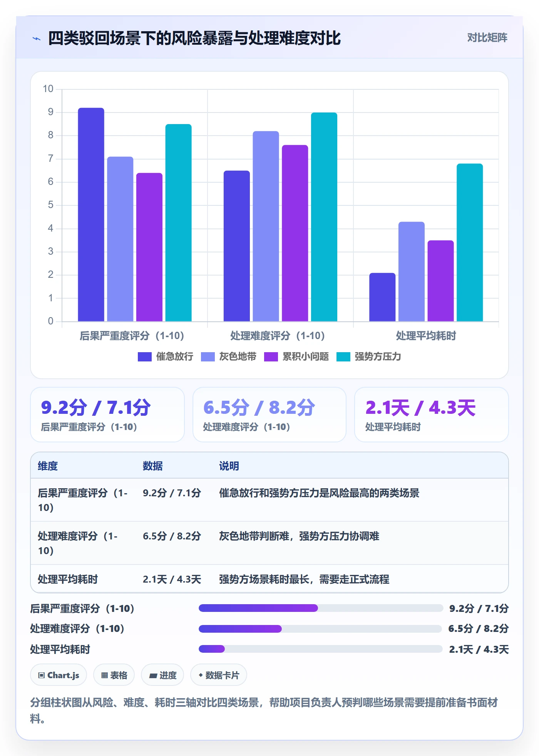Viewport: 539px width, 756px height.
Task: Click the 强势方压力 bar in 处理平均耗时 group
Action: (470, 242)
